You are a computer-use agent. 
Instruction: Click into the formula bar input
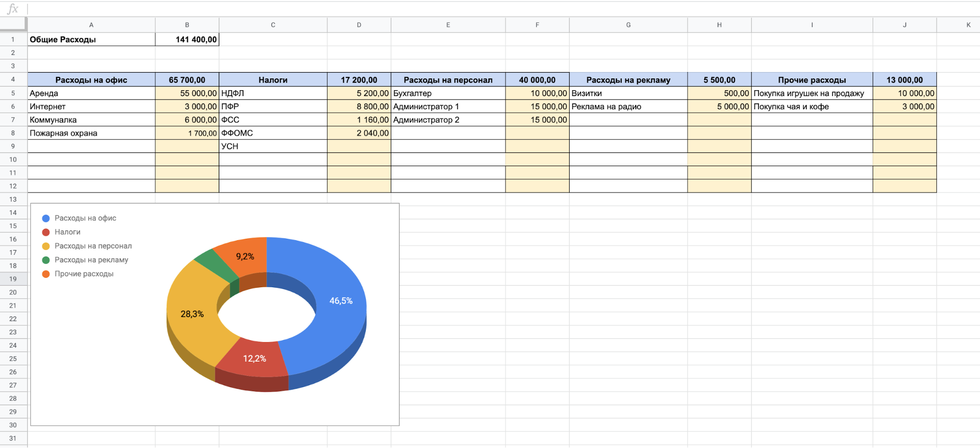click(504, 8)
